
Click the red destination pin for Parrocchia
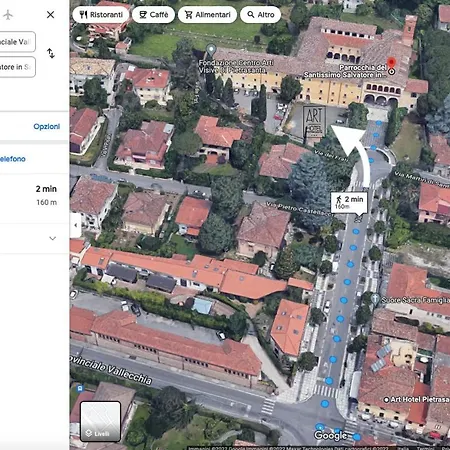click(392, 64)
